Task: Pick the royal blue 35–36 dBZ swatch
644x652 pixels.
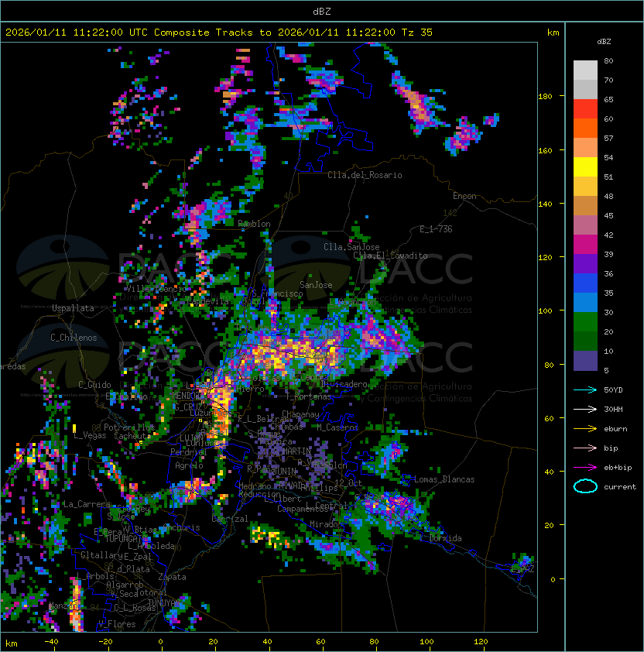Action: 585,283
